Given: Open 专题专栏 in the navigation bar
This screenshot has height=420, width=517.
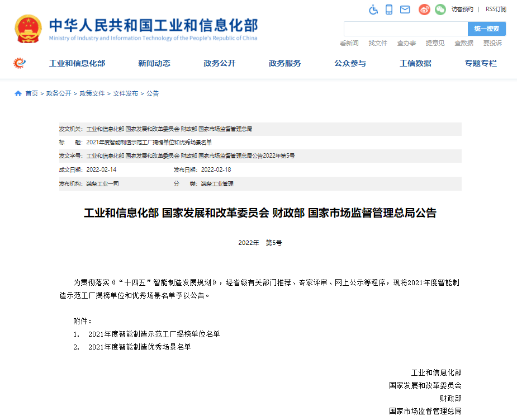Looking at the screenshot, I should (x=481, y=63).
